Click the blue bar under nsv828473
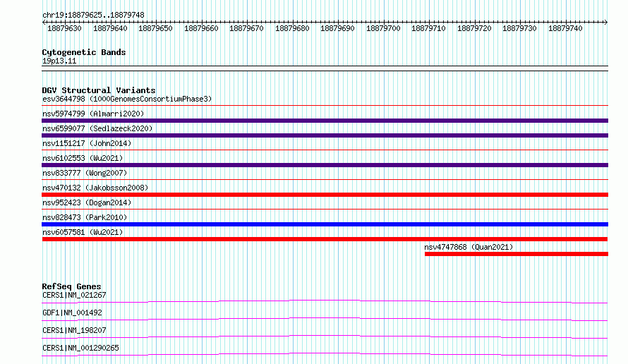The width and height of the screenshot is (628, 364). tap(325, 224)
